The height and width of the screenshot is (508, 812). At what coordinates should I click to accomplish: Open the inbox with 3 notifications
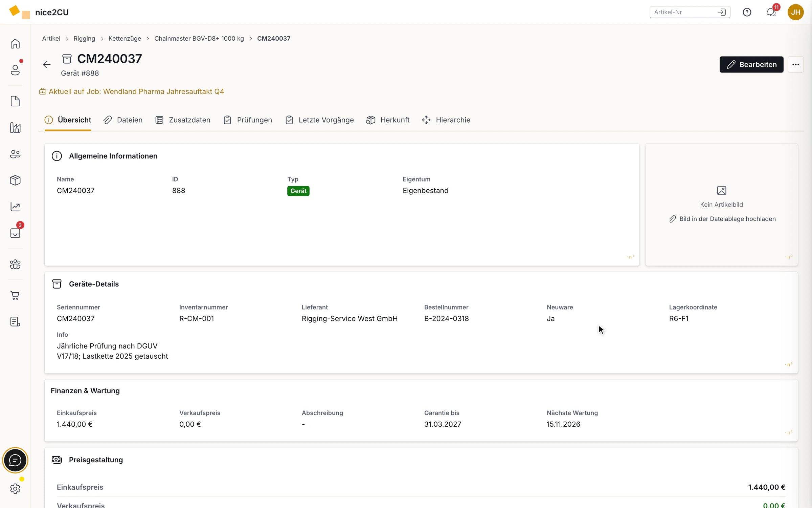pos(15,233)
